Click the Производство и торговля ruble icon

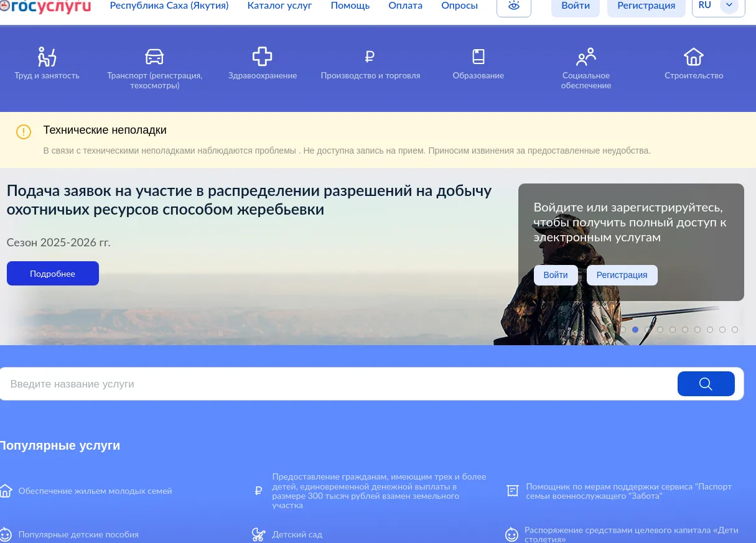(x=370, y=57)
